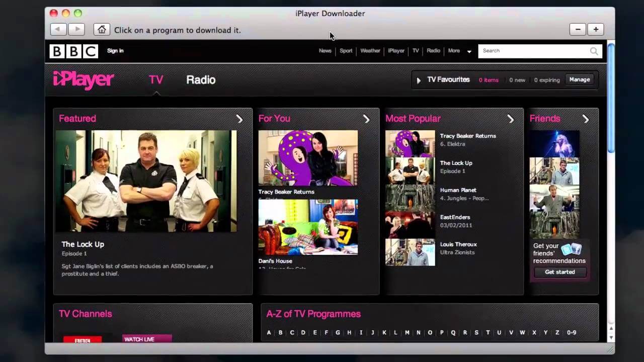Click the 0 items favourites count

coord(489,80)
